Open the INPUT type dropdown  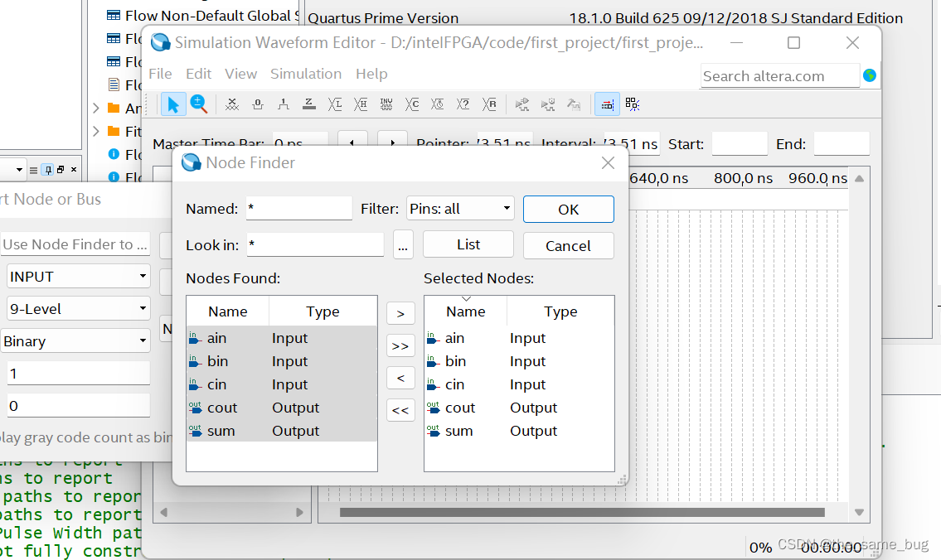pos(78,277)
